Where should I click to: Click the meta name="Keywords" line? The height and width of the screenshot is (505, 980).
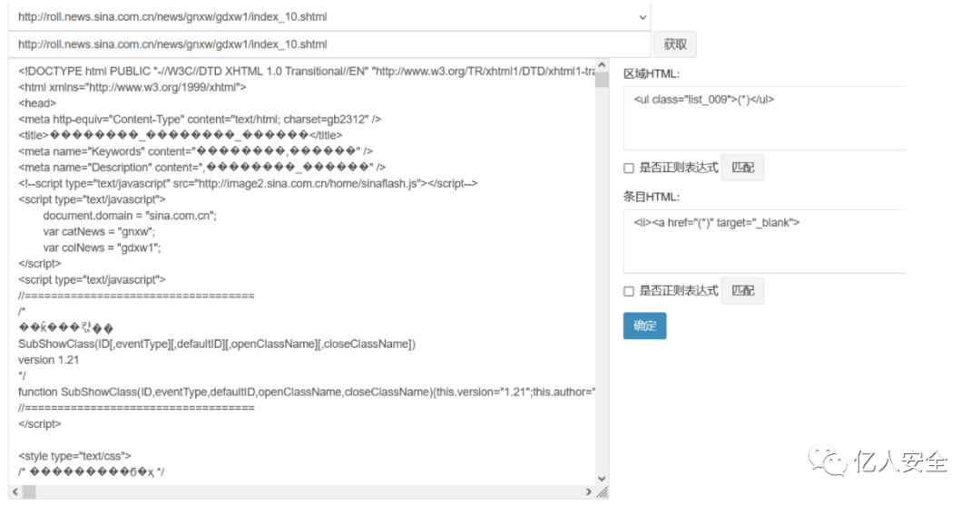(196, 151)
